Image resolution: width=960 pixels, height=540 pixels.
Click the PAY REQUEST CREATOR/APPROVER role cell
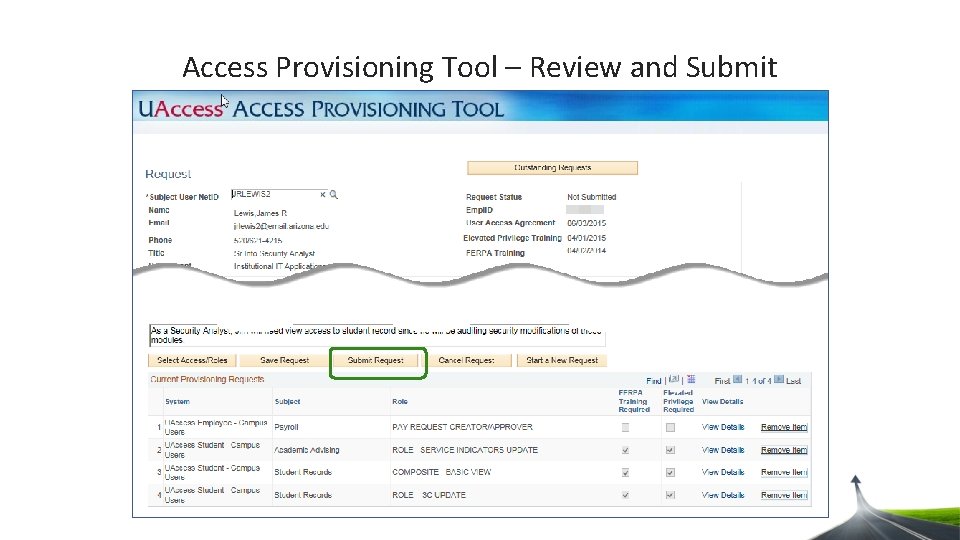(x=462, y=427)
